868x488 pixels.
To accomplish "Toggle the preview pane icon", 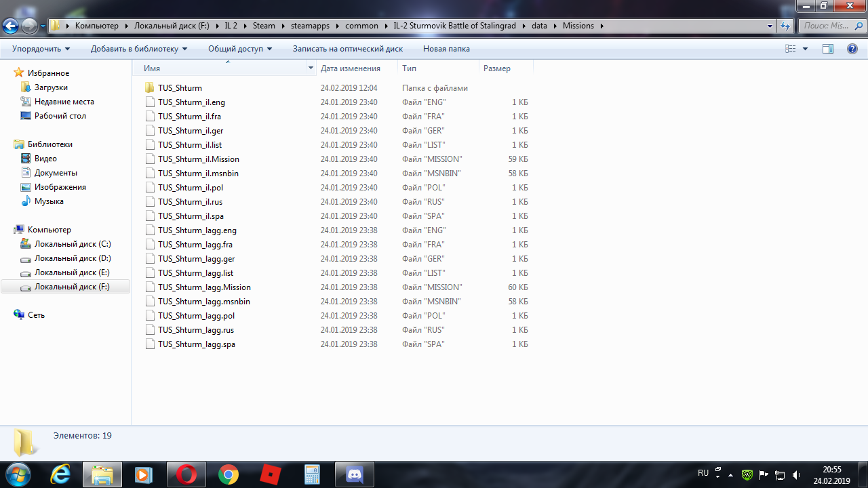I will click(827, 49).
